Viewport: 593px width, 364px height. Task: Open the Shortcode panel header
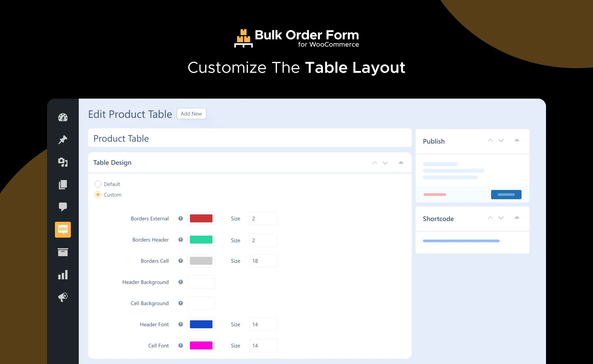pyautogui.click(x=438, y=219)
